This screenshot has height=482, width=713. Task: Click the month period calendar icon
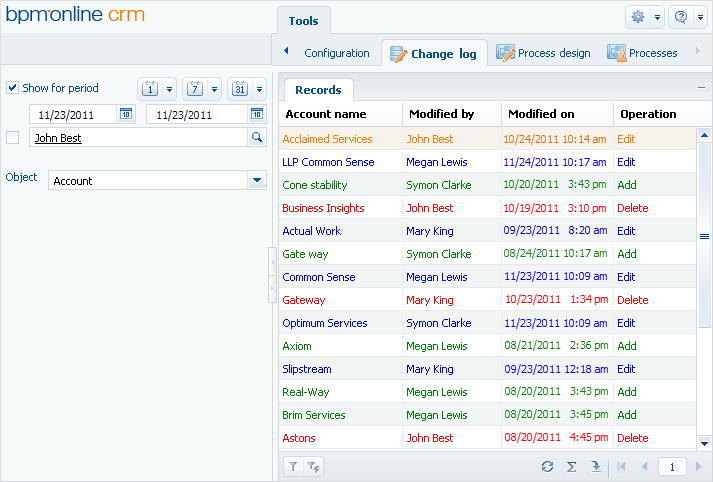coord(240,88)
